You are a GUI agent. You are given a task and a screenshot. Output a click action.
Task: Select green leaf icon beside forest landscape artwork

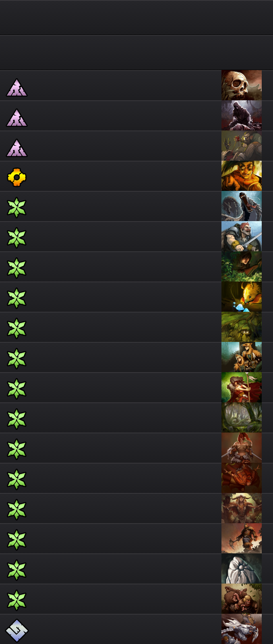click(x=17, y=419)
